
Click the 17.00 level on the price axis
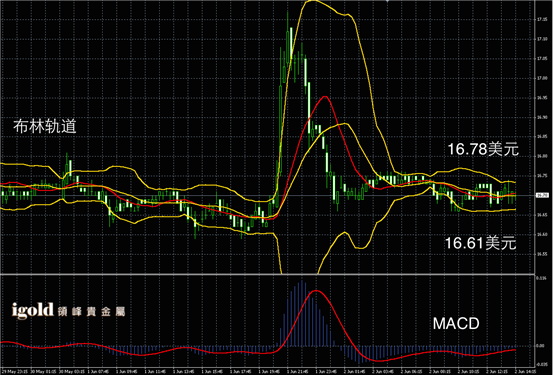point(542,78)
